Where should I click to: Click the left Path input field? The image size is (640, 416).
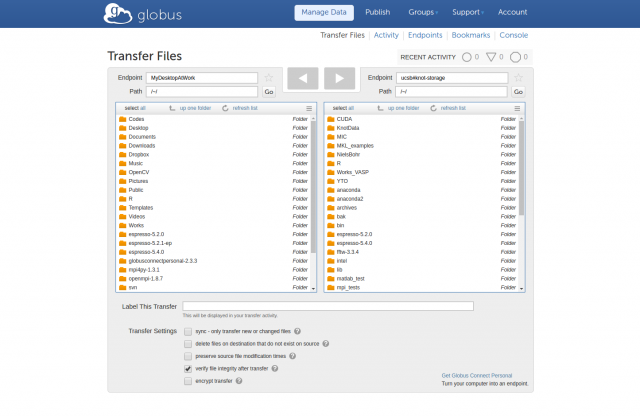coord(202,92)
